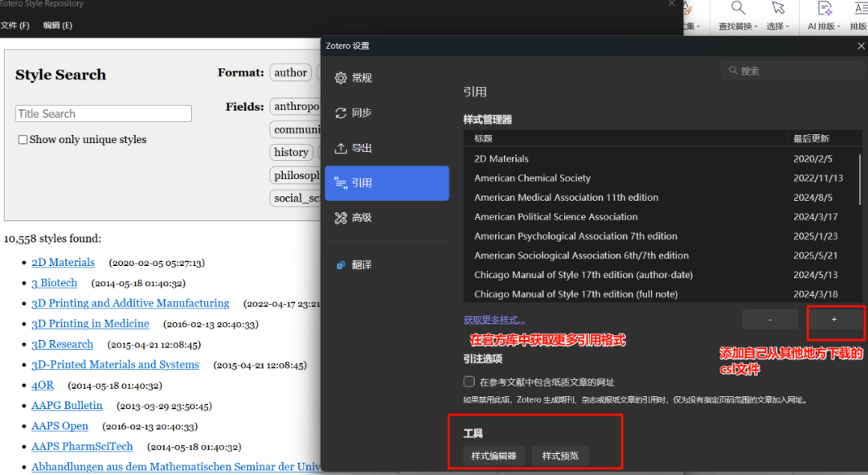The height and width of the screenshot is (475, 868).
Task: Open the 文件 (F) menu
Action: [15, 26]
